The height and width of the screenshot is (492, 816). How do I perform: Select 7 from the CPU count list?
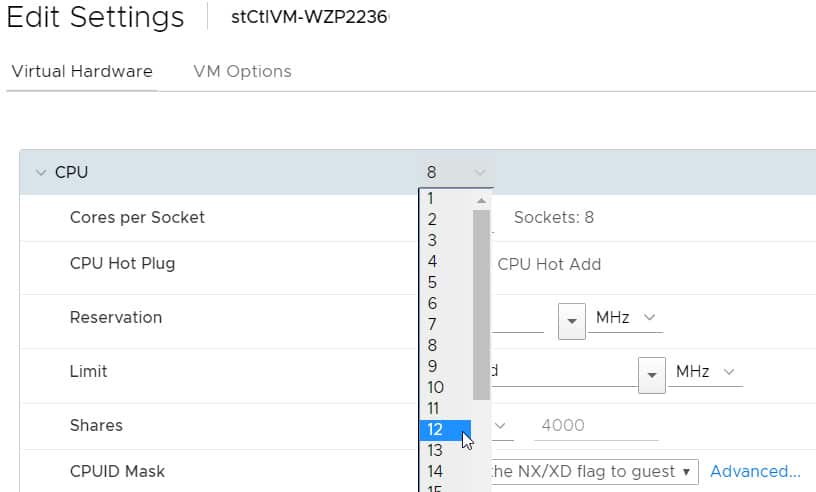point(445,324)
